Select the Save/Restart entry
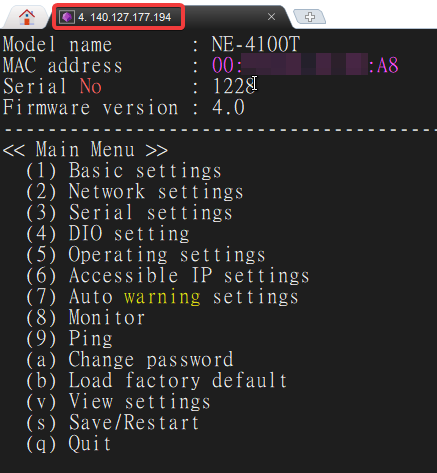This screenshot has width=437, height=473. point(113,423)
